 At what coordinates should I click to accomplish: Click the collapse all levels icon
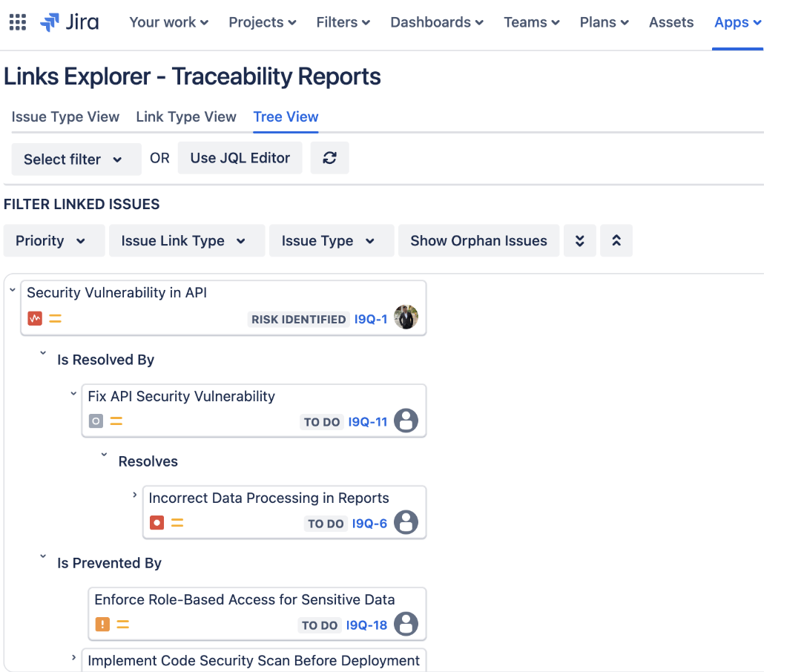click(616, 240)
